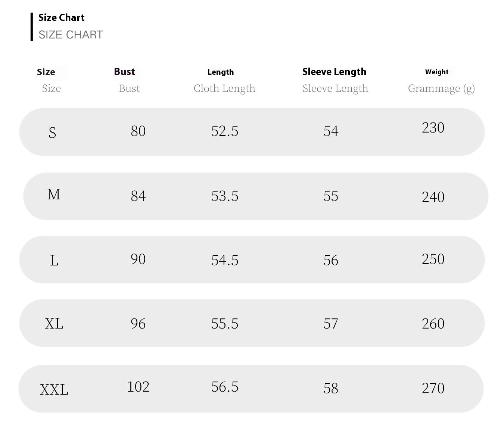This screenshot has width=504, height=448.
Task: Select the M size row label
Action: click(54, 195)
